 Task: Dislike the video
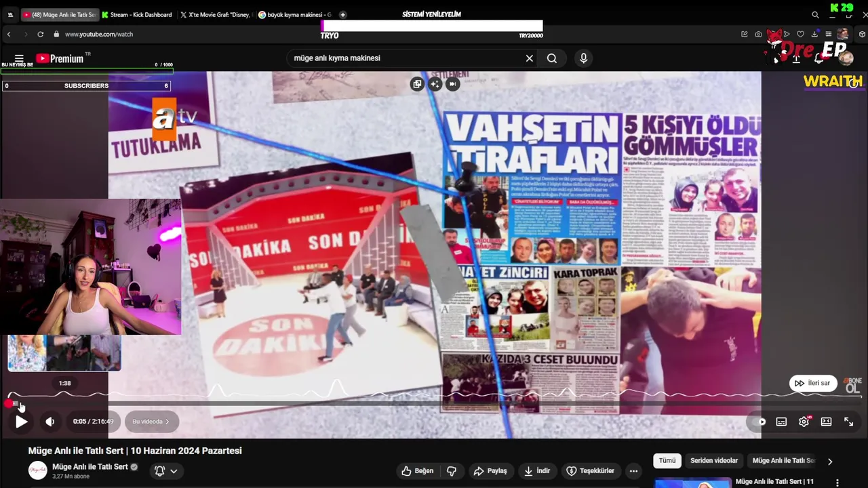pyautogui.click(x=452, y=471)
